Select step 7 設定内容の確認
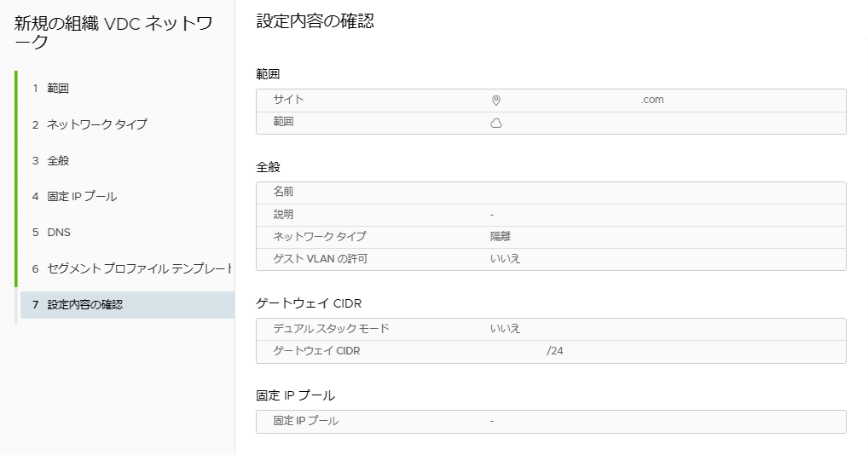Screen dimensions: 868x455 coord(84,304)
